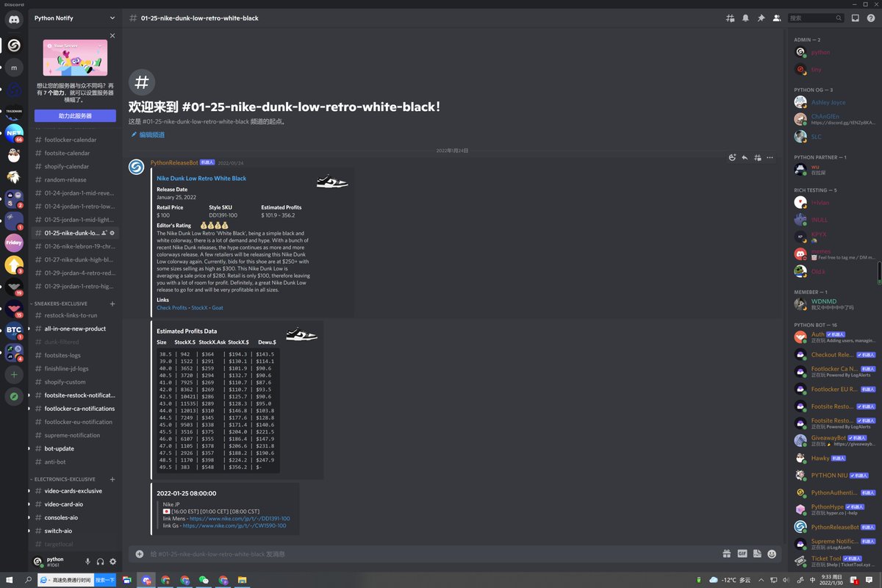Viewport: 882px width, 588px height.
Task: Close the server boost banner
Action: 112,35
